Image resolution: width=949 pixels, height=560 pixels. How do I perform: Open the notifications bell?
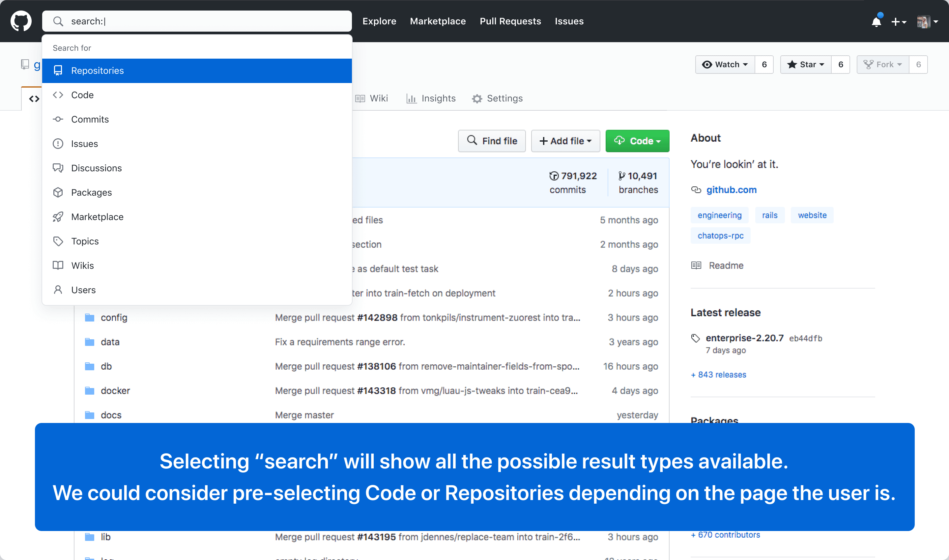click(877, 21)
